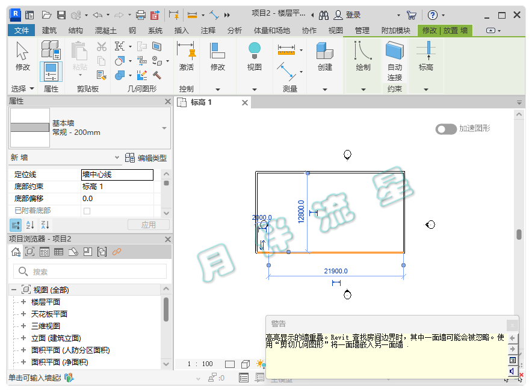Collapse the 视图 (全部) tree node
Viewport: 532px width, 392px height.
(x=14, y=290)
